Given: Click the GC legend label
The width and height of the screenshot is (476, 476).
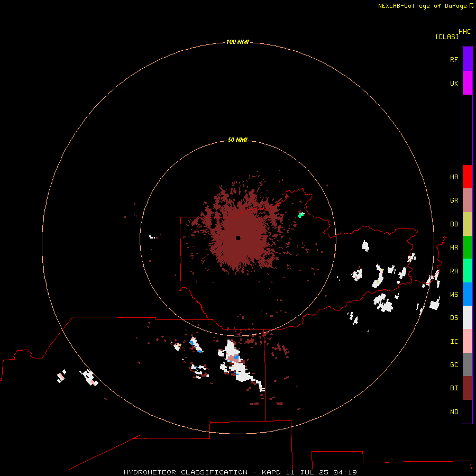Looking at the screenshot, I should click(454, 364).
